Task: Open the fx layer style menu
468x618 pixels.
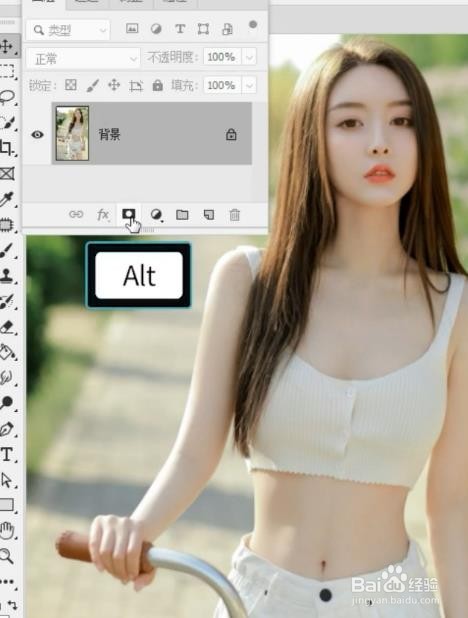Action: point(103,214)
